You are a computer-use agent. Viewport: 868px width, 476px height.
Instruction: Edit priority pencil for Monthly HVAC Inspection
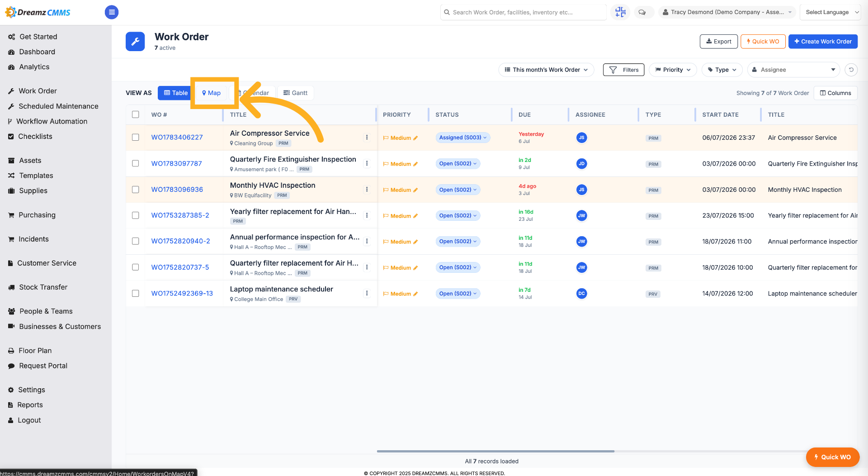tap(415, 190)
